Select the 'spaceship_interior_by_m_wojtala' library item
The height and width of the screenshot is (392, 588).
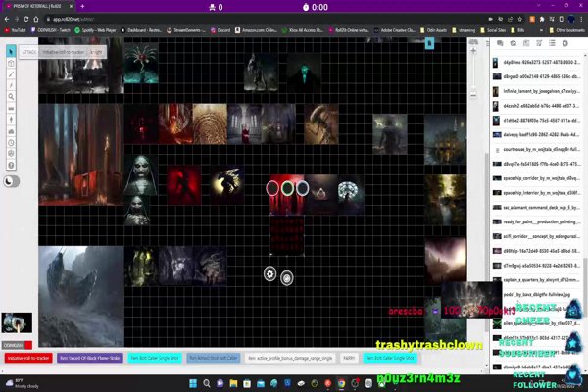(x=537, y=193)
